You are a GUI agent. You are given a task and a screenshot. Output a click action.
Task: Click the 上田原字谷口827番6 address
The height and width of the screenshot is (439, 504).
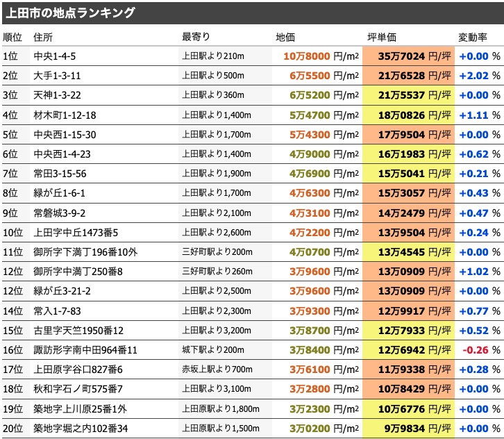78,370
